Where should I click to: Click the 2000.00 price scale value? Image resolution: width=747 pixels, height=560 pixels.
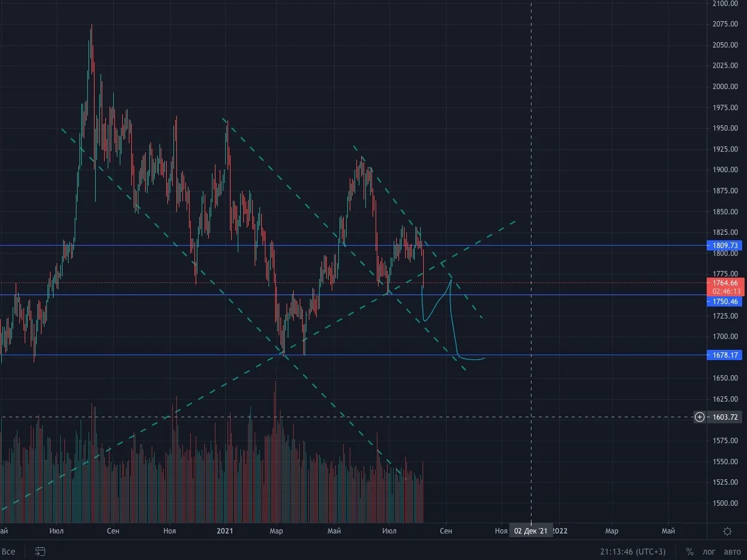(726, 87)
